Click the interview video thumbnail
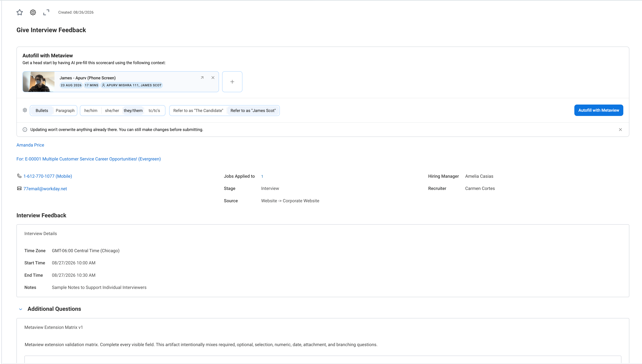Viewport: 642px width, 364px height. click(39, 82)
